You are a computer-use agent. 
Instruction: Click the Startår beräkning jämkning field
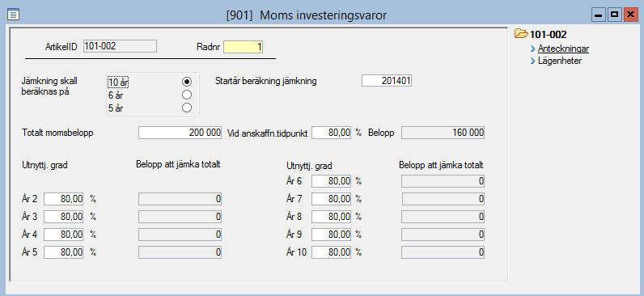pyautogui.click(x=387, y=80)
